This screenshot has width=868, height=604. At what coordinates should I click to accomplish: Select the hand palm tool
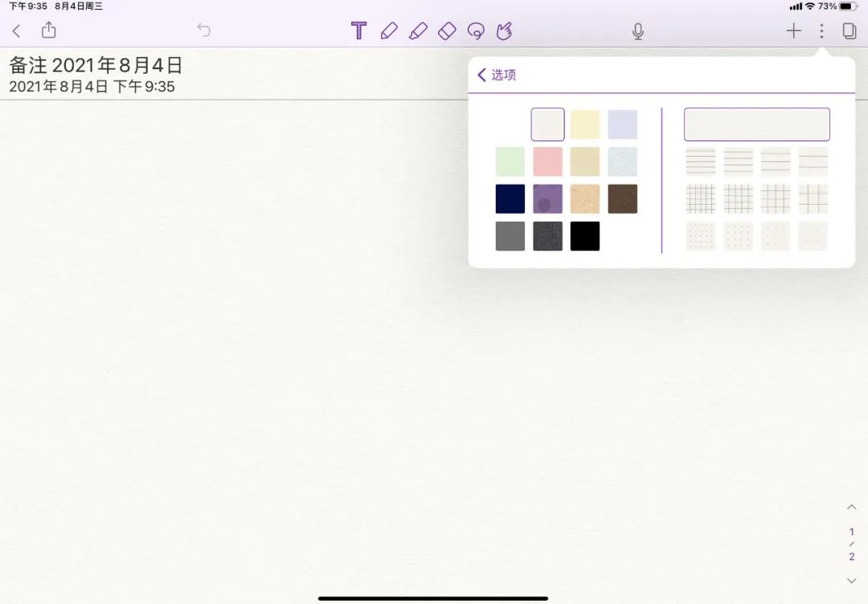pos(504,31)
